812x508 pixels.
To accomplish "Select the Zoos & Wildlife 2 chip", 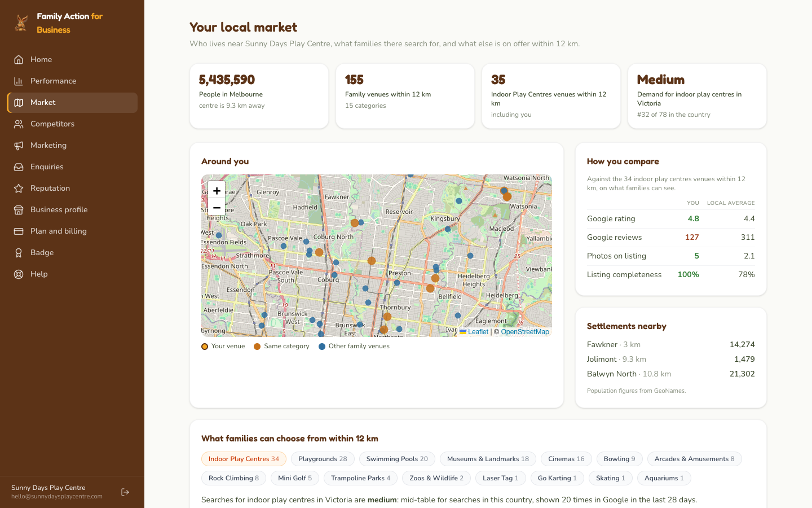I will (x=436, y=478).
